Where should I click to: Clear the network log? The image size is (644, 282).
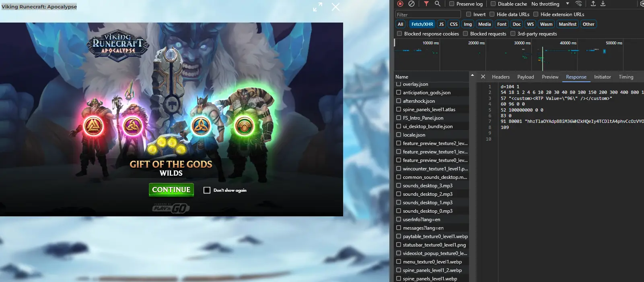tap(412, 4)
